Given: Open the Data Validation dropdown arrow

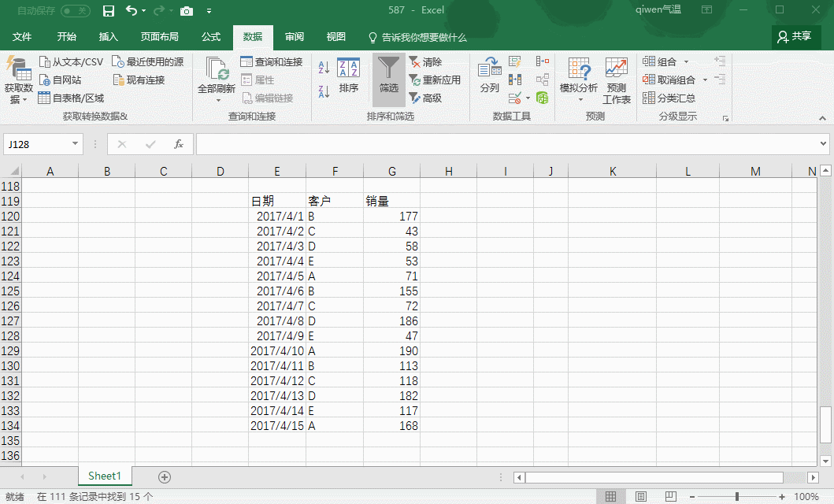Looking at the screenshot, I should coord(528,98).
